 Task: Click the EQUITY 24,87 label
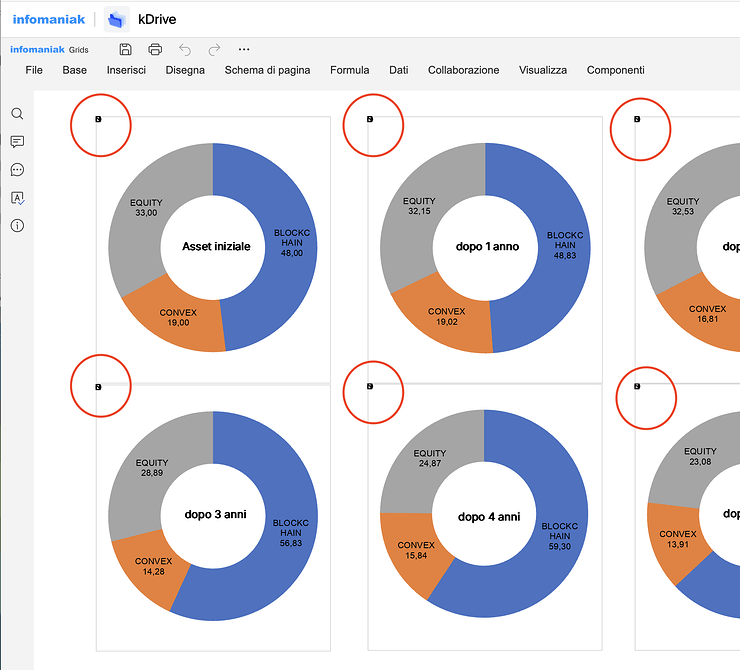pos(430,458)
